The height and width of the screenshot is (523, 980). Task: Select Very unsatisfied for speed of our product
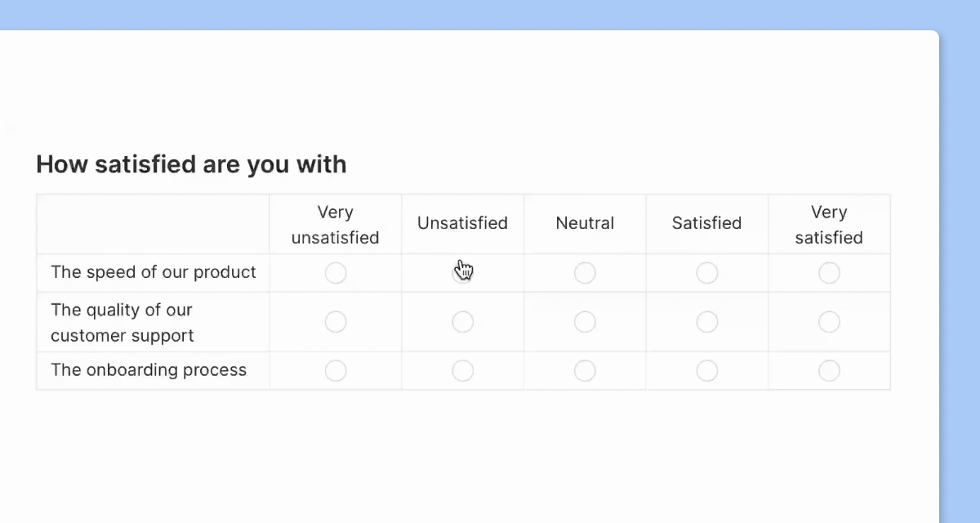coord(336,273)
